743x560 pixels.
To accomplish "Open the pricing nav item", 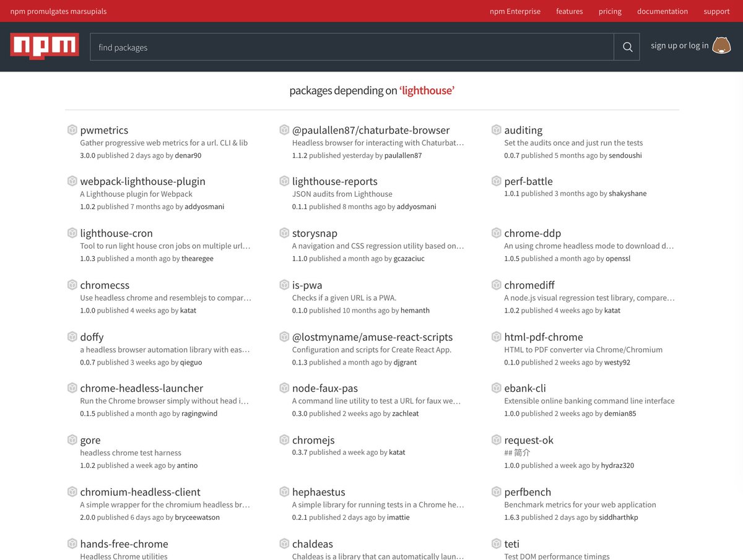I will (x=610, y=11).
